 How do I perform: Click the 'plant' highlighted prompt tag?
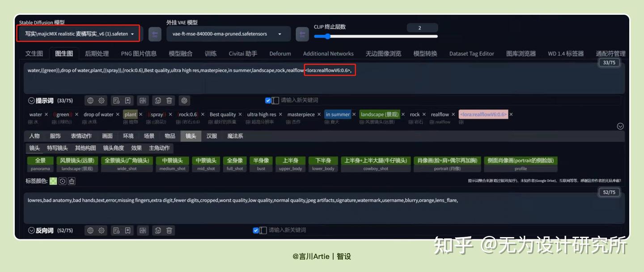(131, 115)
